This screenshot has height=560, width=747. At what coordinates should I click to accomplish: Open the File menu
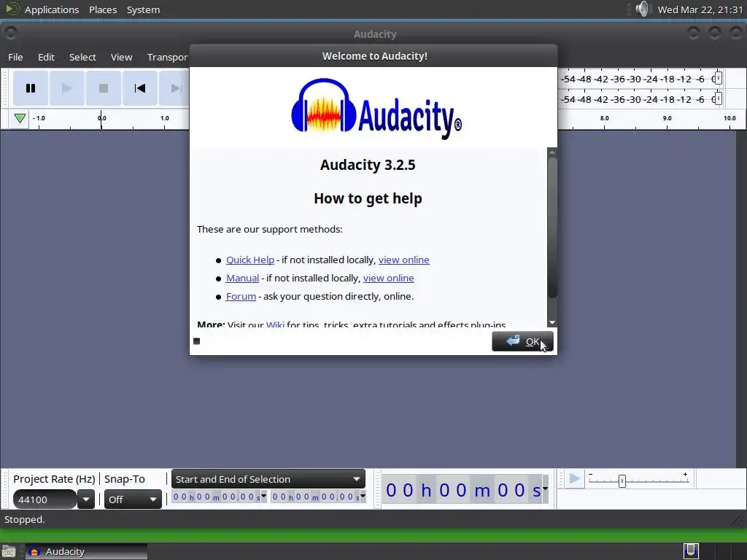point(15,57)
